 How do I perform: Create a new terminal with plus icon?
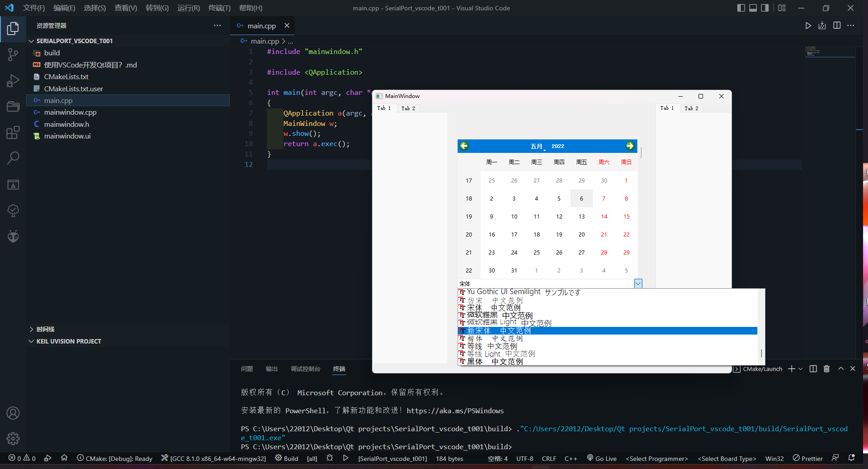(x=792, y=369)
